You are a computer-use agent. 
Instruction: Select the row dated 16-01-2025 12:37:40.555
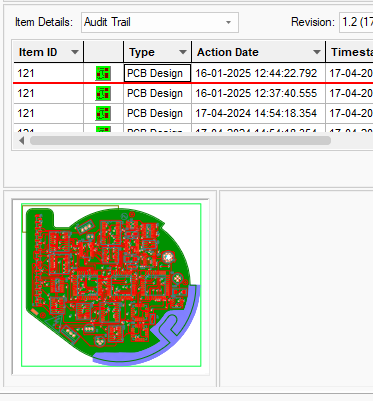193,93
